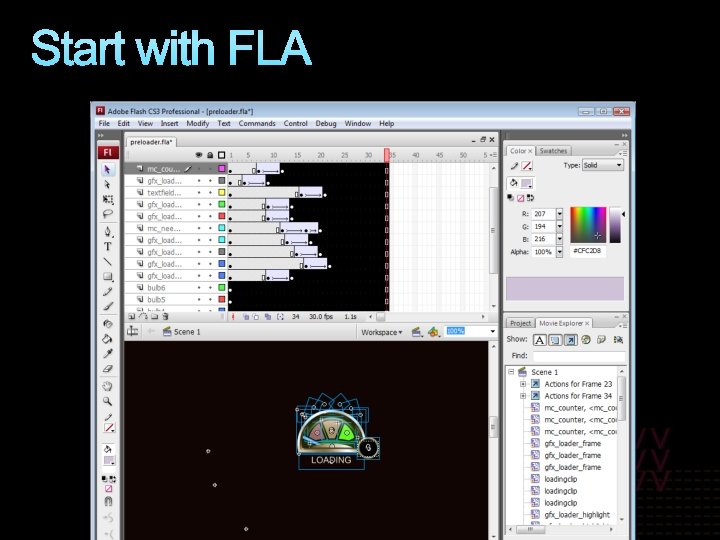
Task: Open the Workspace dropdown
Action: [381, 332]
